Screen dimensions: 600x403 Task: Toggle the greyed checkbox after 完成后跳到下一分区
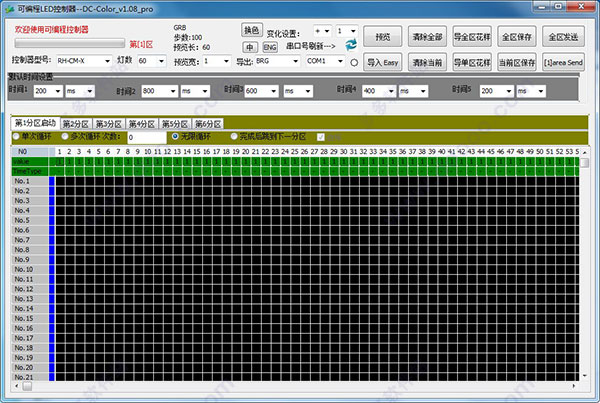321,137
